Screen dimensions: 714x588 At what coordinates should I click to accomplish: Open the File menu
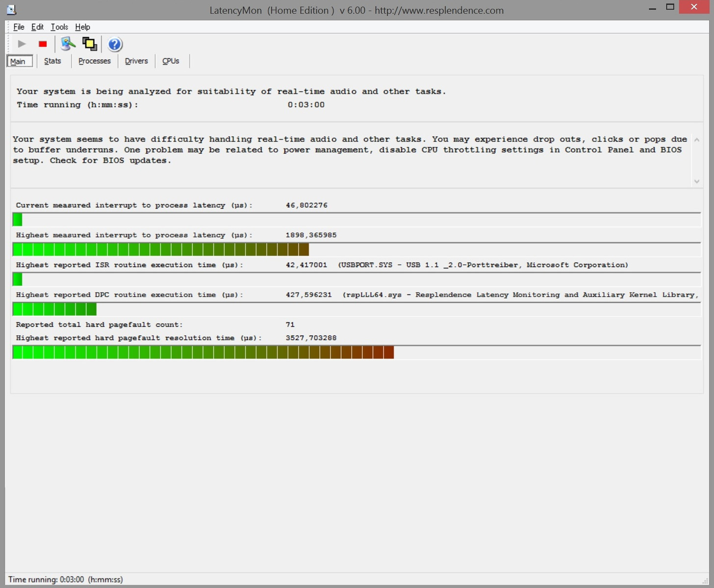click(19, 27)
